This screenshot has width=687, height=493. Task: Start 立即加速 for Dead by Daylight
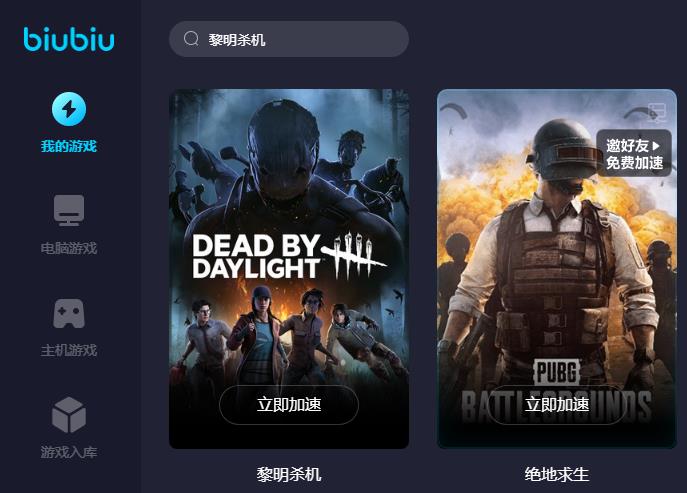tap(289, 404)
